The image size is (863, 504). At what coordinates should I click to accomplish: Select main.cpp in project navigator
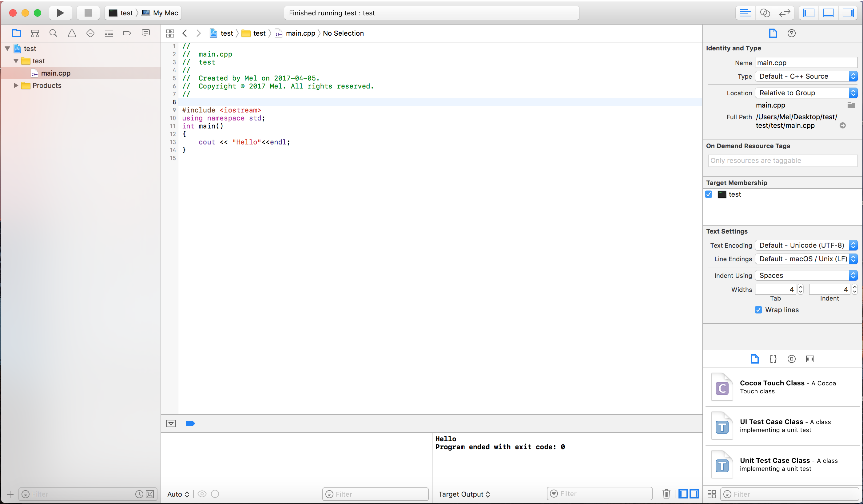pyautogui.click(x=55, y=73)
